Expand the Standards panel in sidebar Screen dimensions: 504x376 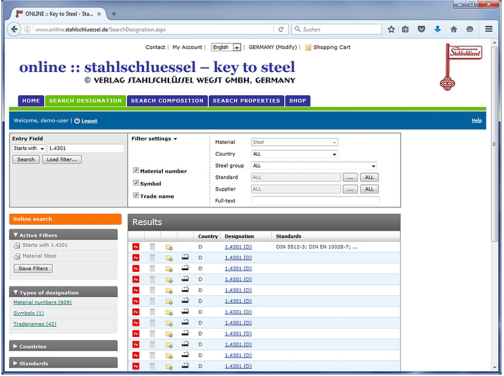point(63,363)
